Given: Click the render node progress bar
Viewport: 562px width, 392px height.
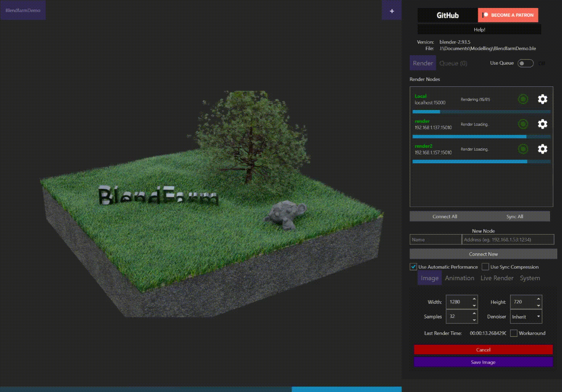Looking at the screenshot, I should 481,137.
